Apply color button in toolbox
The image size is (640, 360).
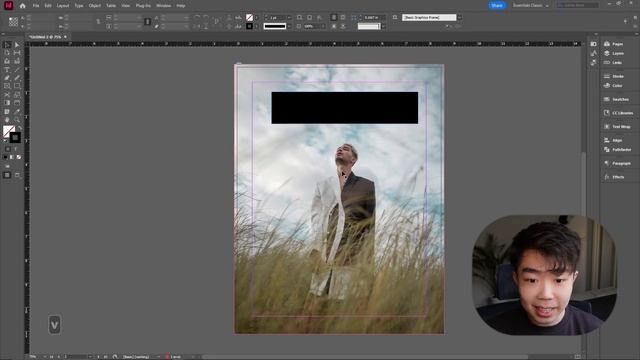click(5, 157)
